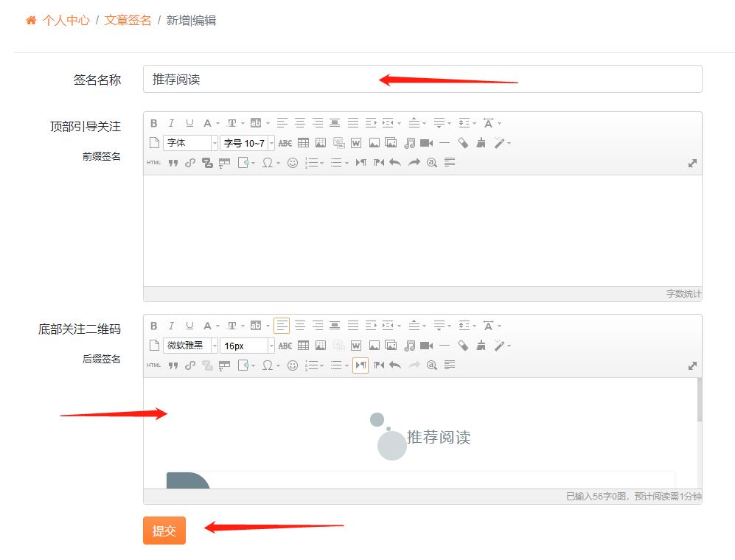Toggle bold in the bottom QR-code editor
This screenshot has width=735, height=560.
pyautogui.click(x=154, y=326)
